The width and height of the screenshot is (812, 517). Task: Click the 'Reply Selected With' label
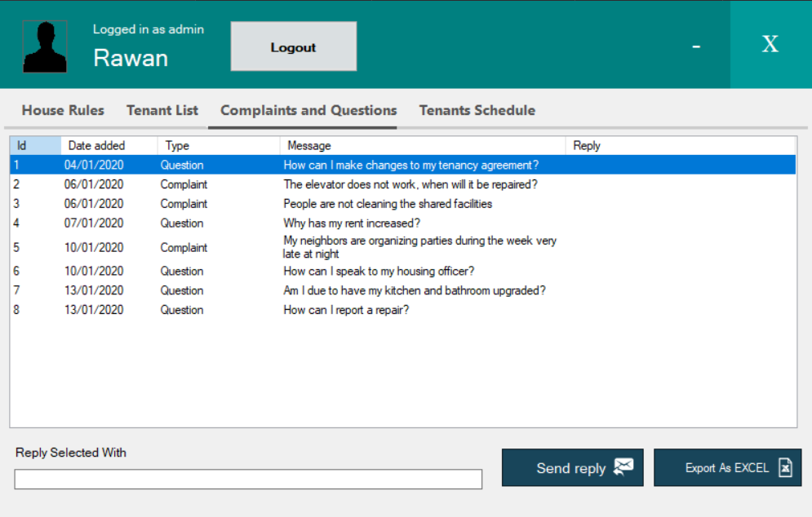[71, 453]
